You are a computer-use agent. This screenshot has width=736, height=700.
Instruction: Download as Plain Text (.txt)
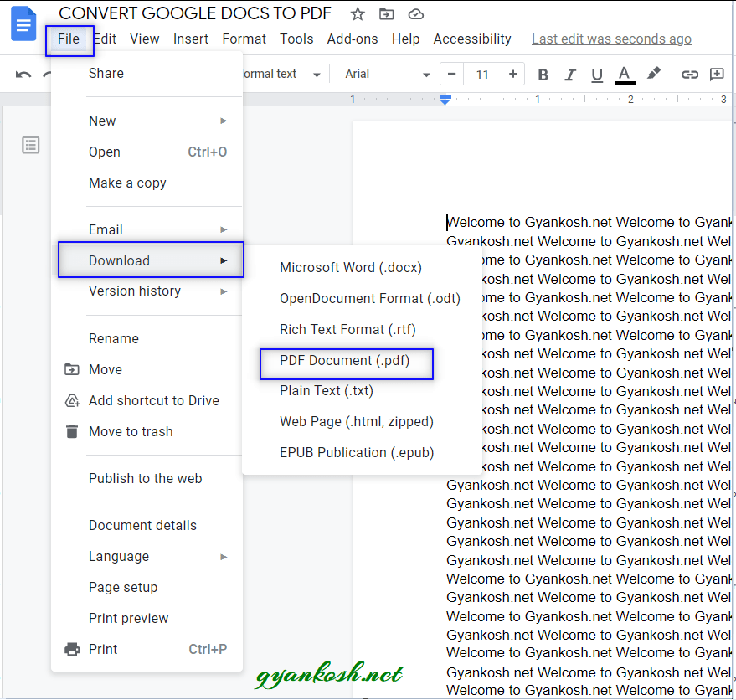click(x=362, y=391)
